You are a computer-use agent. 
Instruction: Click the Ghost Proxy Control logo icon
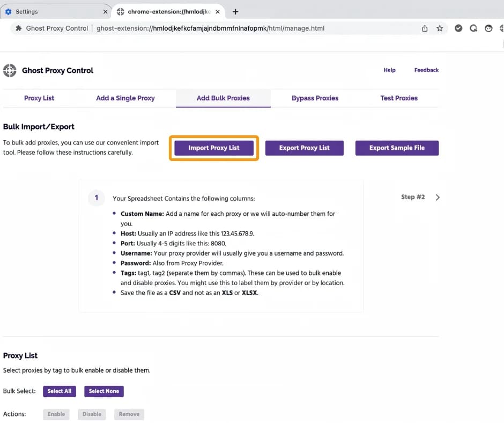[x=10, y=70]
